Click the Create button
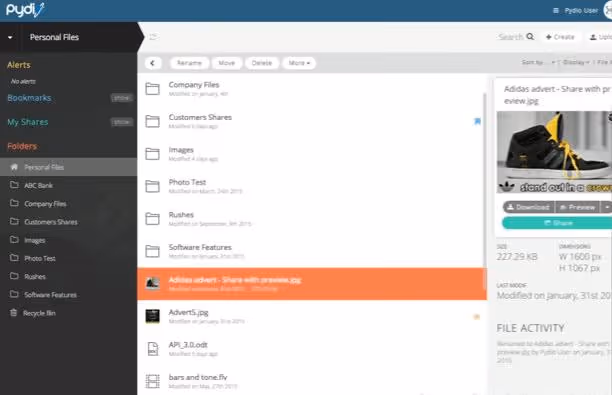This screenshot has height=395, width=612. [560, 37]
